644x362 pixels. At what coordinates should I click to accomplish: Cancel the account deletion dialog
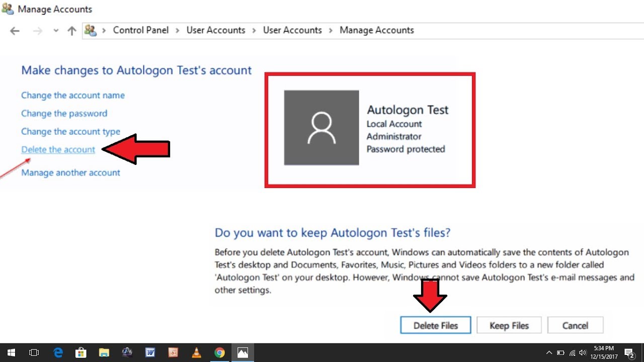(x=575, y=326)
